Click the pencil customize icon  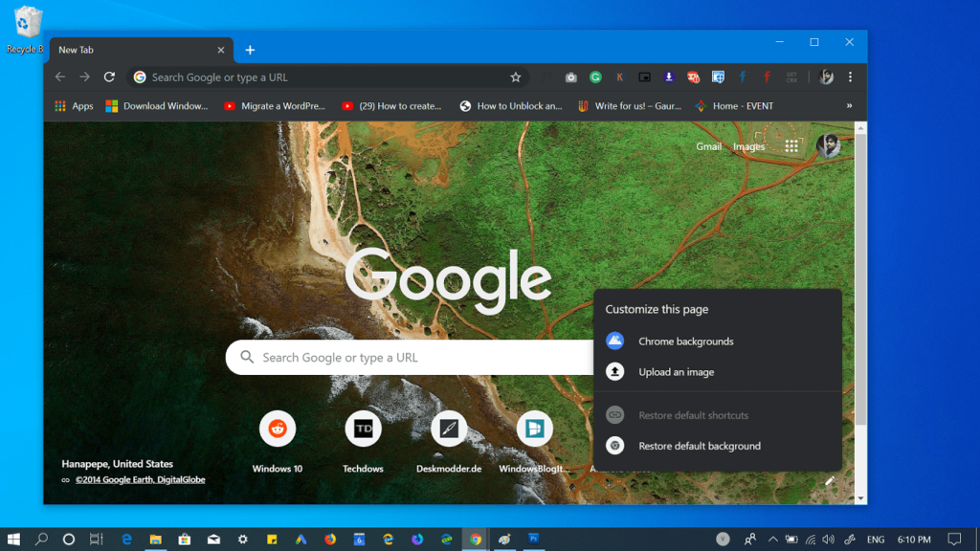coord(830,481)
